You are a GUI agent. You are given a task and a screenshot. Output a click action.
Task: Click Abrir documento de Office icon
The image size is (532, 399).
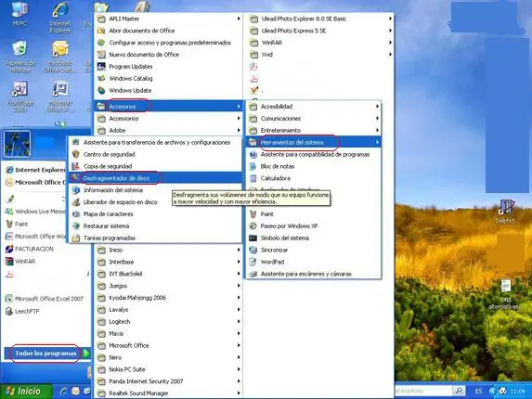(101, 31)
